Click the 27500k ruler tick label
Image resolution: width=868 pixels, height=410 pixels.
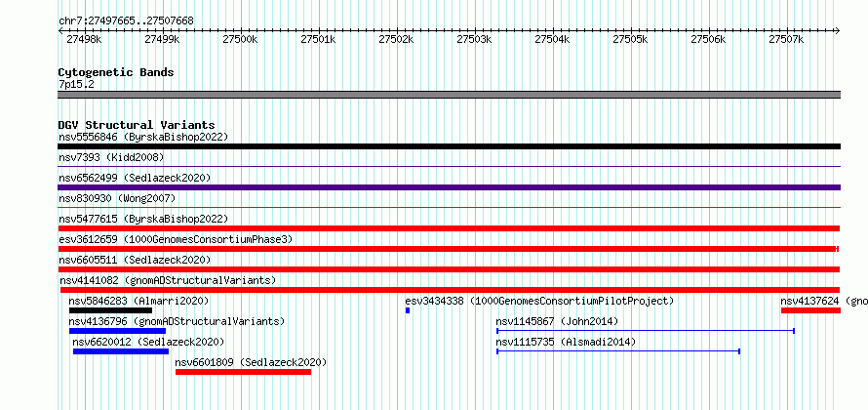tap(240, 39)
